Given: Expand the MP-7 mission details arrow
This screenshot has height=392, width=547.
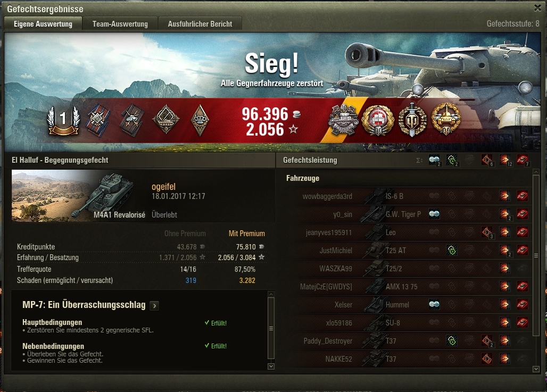Looking at the screenshot, I should pyautogui.click(x=154, y=306).
